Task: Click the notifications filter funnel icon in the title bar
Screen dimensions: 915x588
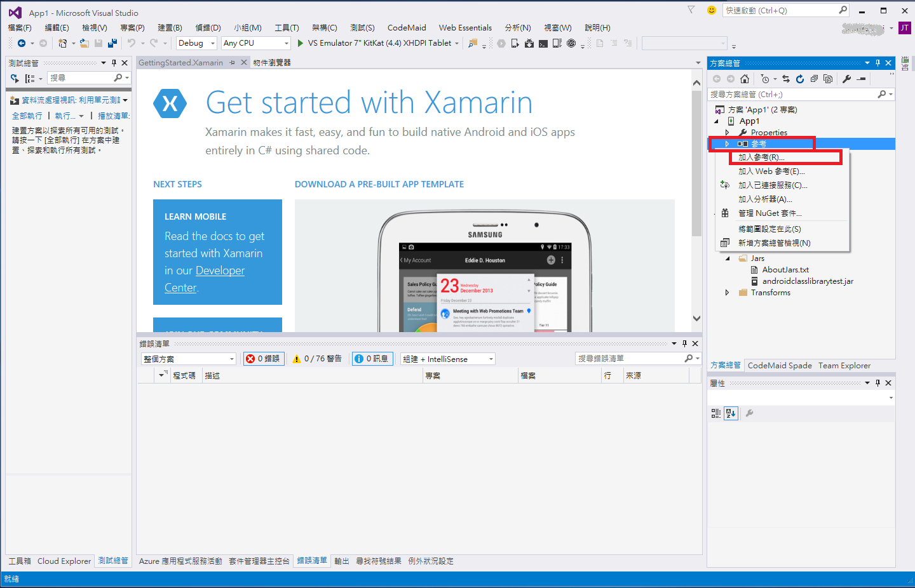Action: click(x=691, y=10)
